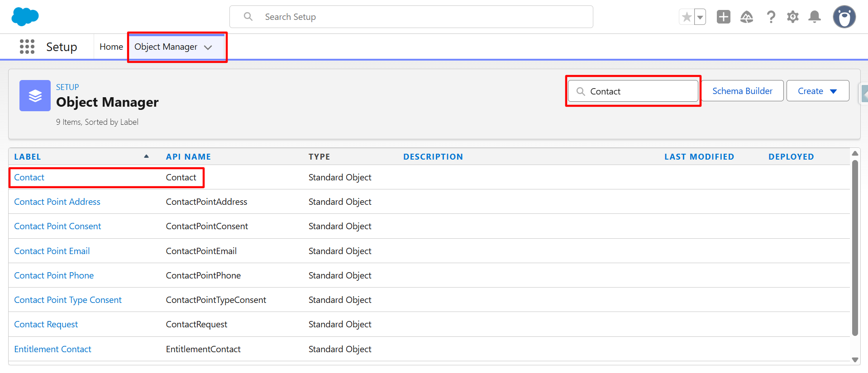Open Global Actions plus icon
Viewport: 868px width, 373px height.
coord(723,17)
